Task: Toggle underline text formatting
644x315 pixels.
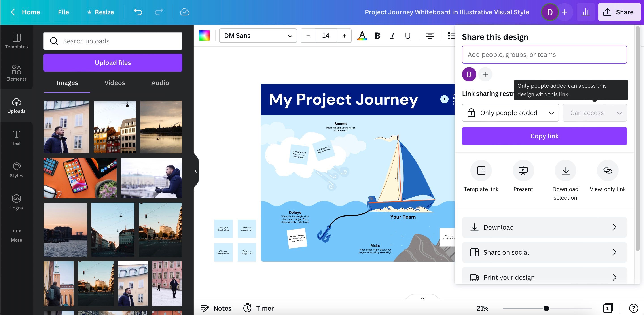Action: point(407,36)
